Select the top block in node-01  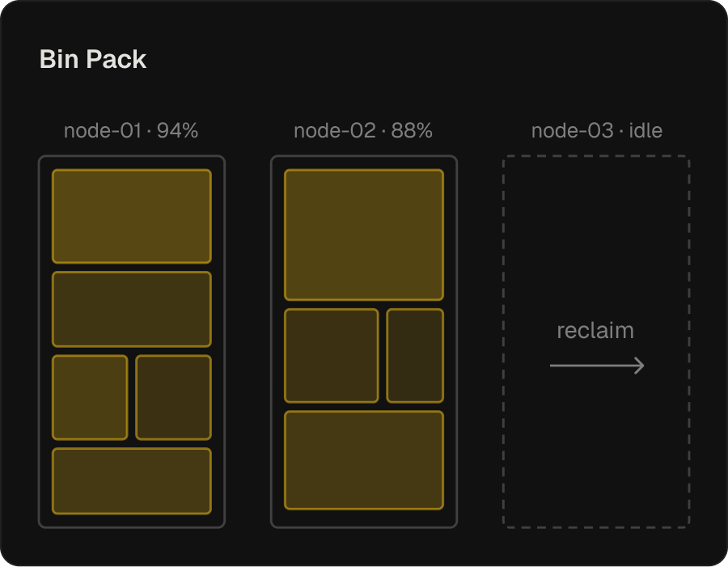click(x=132, y=217)
